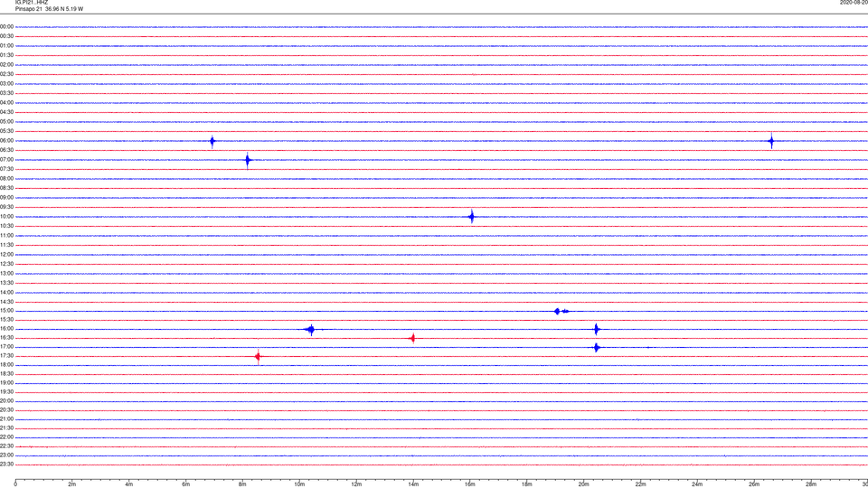868x488 pixels.
Task: Select the double event on the 15:00 trace
Action: (x=561, y=312)
